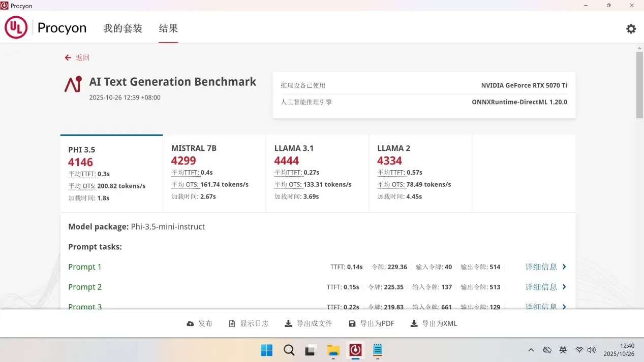Open the Notepad taskbar icon
Image resolution: width=644 pixels, height=362 pixels.
point(378,350)
